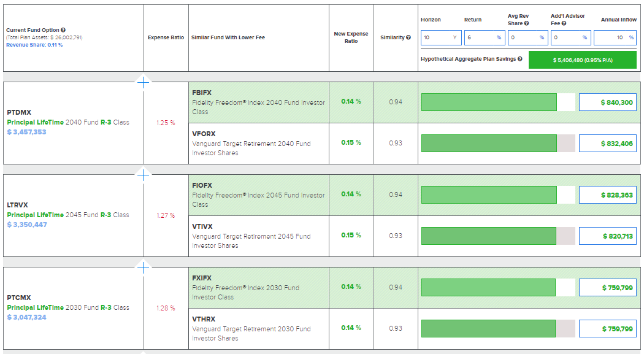
Task: Click the plus icon above PTCMX row
Action: 143,267
